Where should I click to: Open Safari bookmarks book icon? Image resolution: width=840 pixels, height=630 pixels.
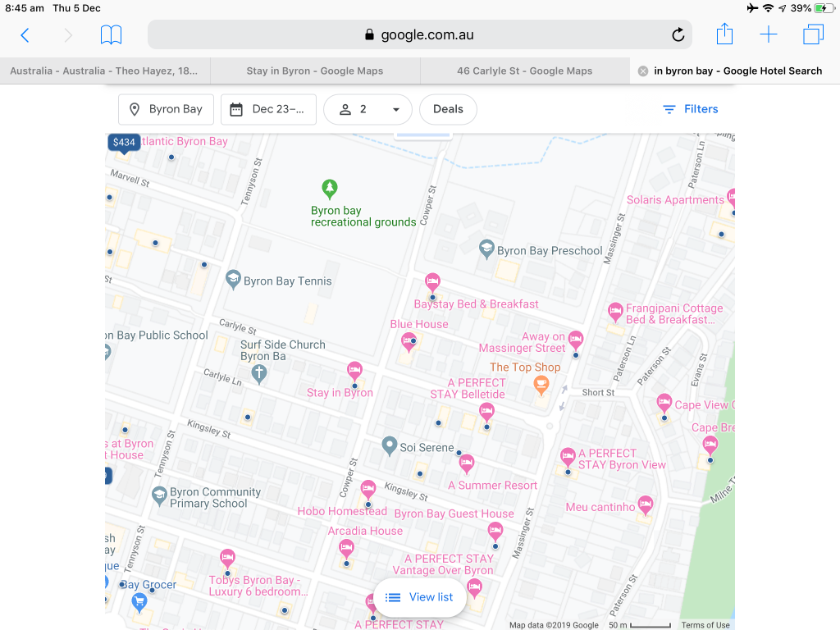[x=111, y=34]
